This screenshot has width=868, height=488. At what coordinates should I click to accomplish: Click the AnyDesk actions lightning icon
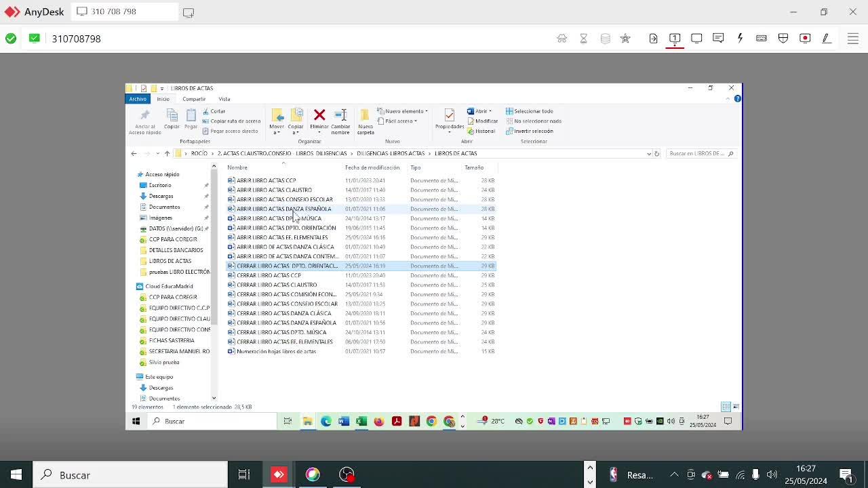coord(740,39)
